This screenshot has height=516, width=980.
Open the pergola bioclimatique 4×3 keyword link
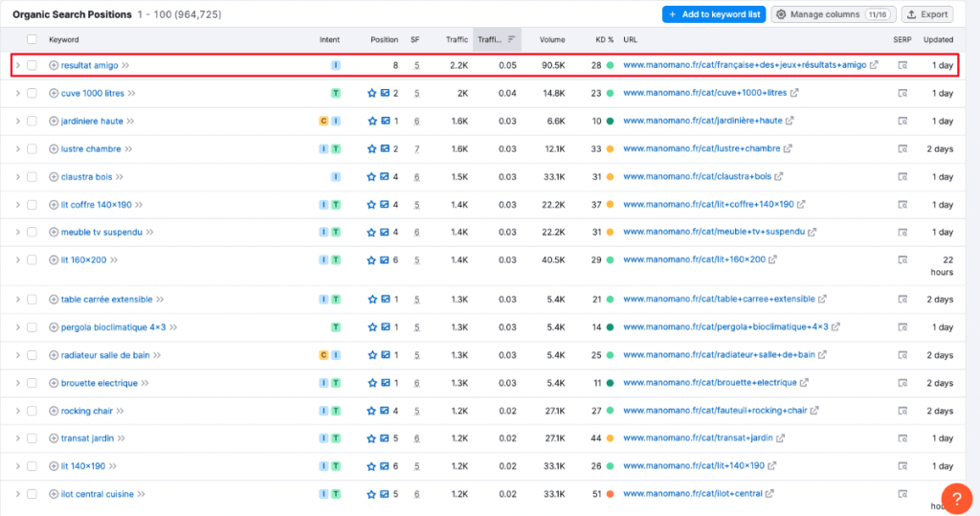tap(113, 327)
